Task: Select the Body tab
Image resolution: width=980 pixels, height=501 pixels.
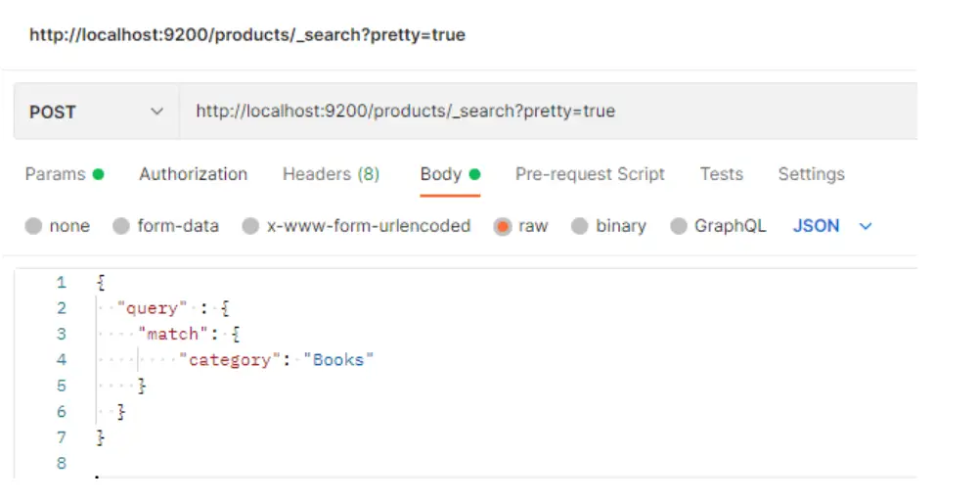Action: (x=441, y=174)
